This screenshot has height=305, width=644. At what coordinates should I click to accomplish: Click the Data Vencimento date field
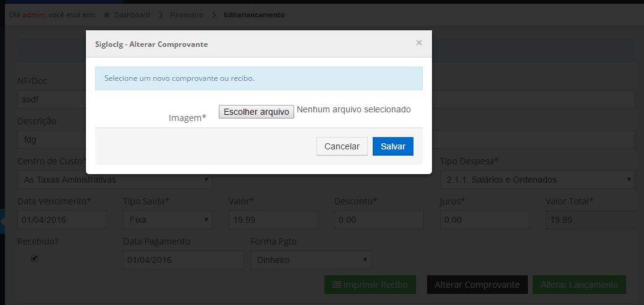62,220
